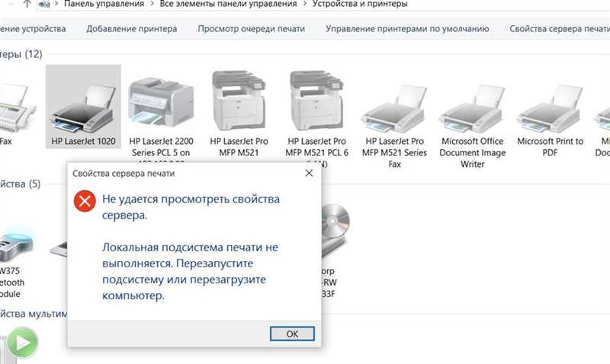Click the red error icon in the dialog

point(85,201)
